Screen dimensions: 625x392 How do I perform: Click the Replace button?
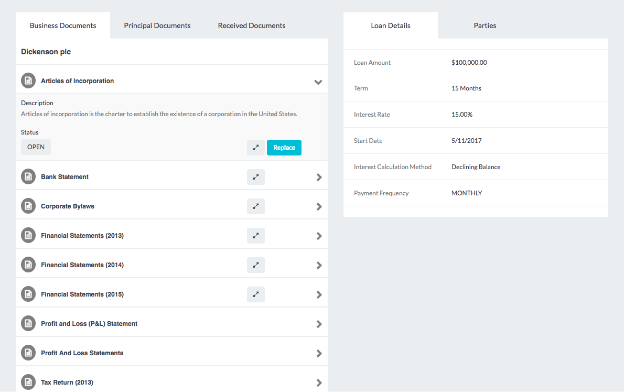[284, 148]
